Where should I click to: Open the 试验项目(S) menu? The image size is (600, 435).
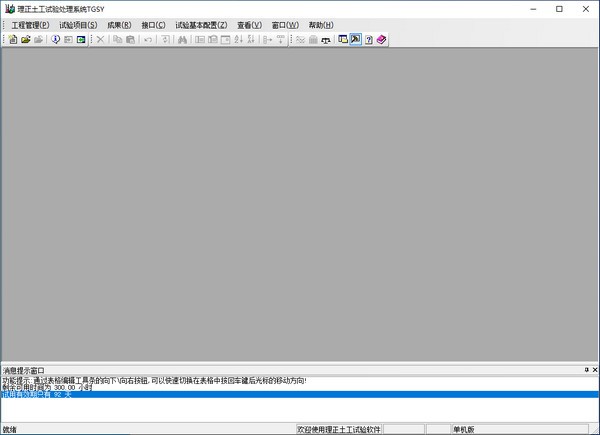(79, 25)
